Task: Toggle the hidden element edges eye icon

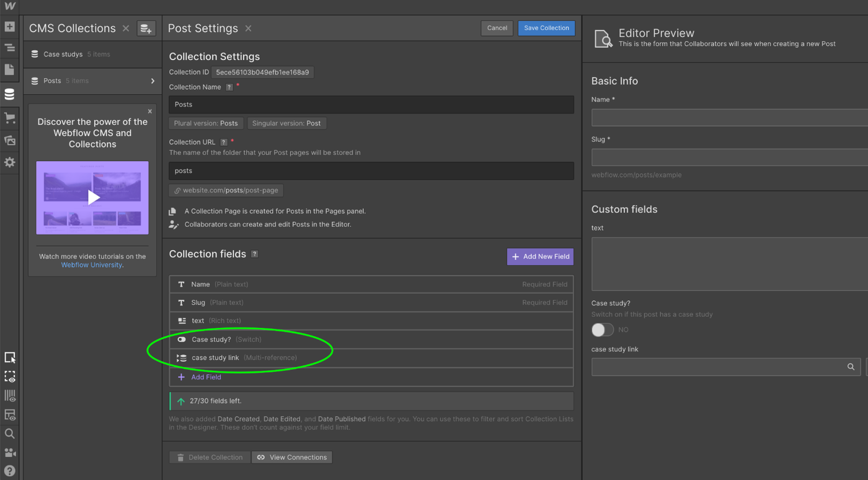Action: [x=9, y=376]
